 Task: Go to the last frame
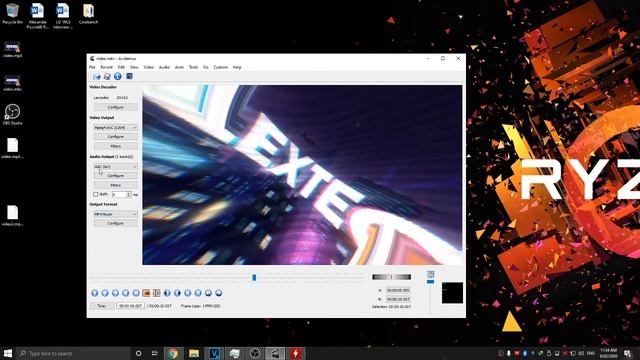(198, 293)
